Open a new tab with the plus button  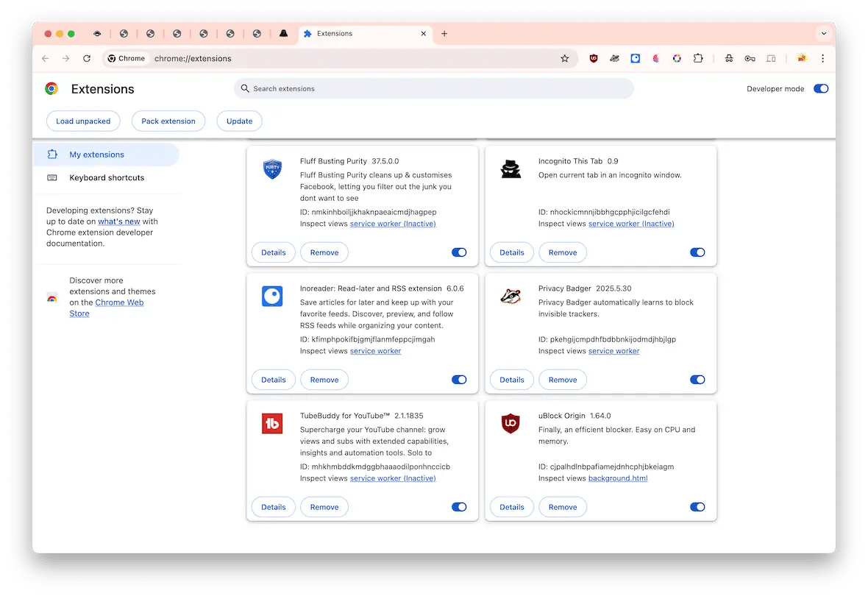pos(444,34)
